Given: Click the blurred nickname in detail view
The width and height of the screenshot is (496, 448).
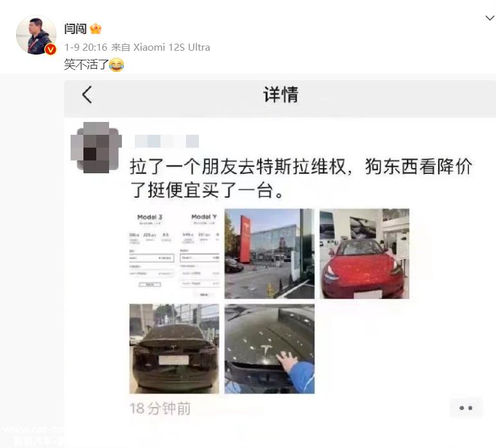Looking at the screenshot, I should pos(167,141).
